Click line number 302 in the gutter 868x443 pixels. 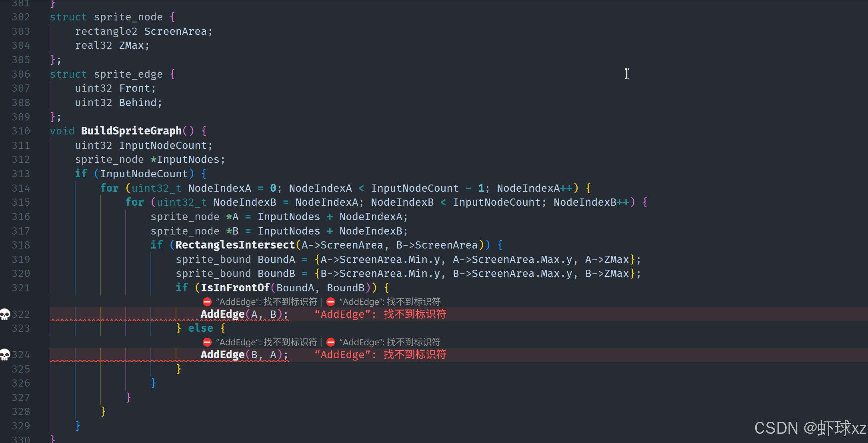pos(21,17)
